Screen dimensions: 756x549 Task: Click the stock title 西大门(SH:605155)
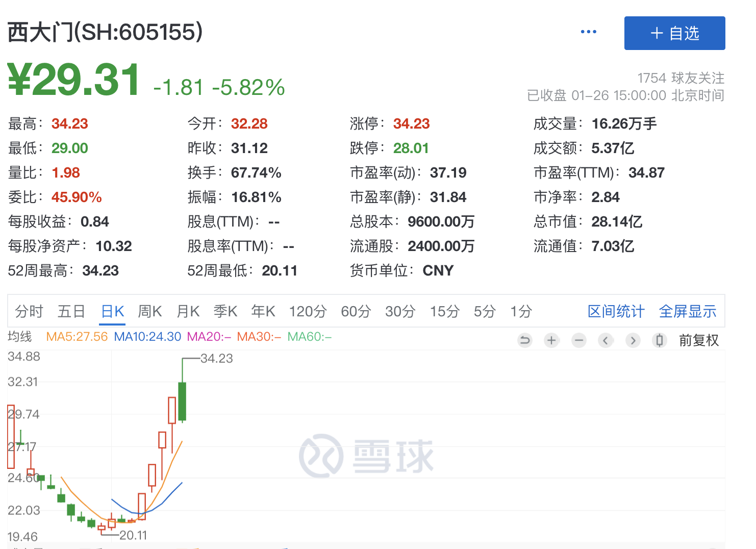click(105, 32)
